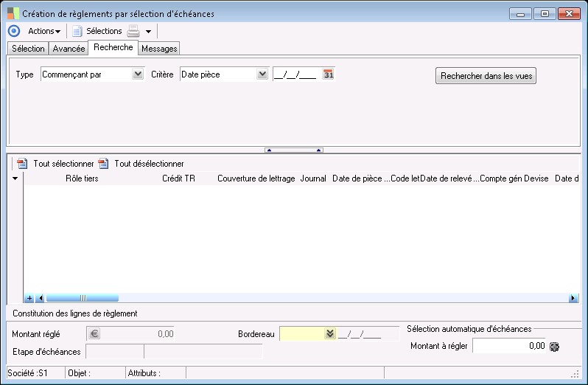Click 'Rechercher dans les vues' button

[x=486, y=76]
